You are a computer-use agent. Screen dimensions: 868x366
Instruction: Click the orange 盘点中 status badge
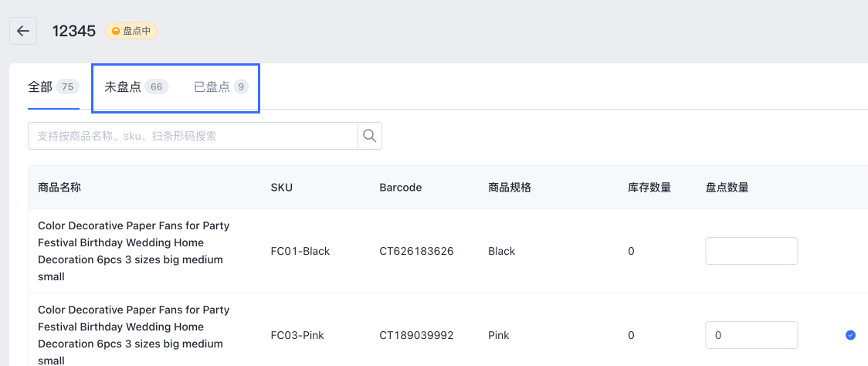coord(131,31)
